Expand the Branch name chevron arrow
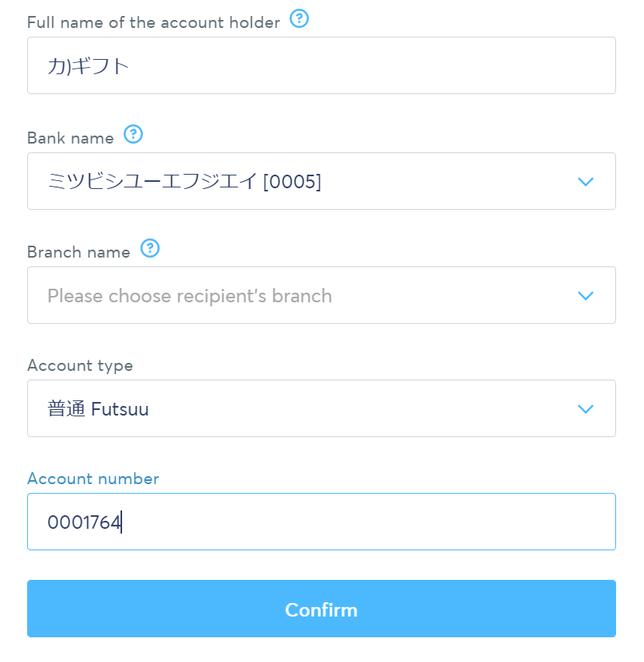The image size is (644, 662). 586,296
